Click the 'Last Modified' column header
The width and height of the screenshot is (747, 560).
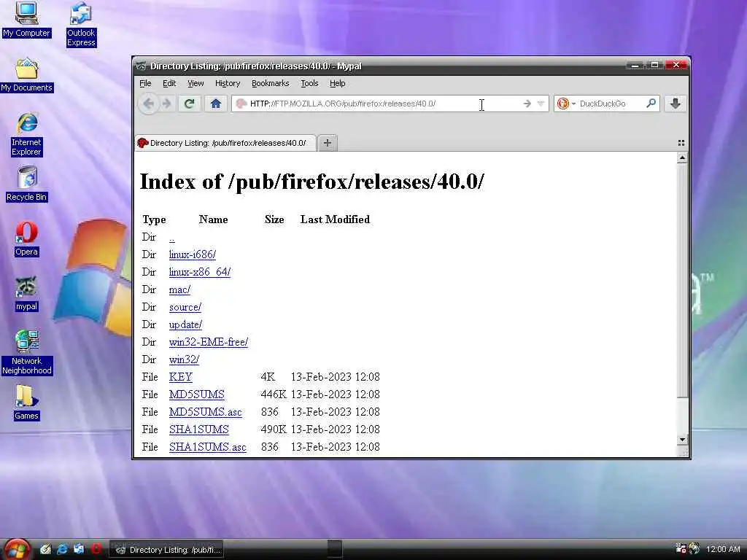pos(335,219)
